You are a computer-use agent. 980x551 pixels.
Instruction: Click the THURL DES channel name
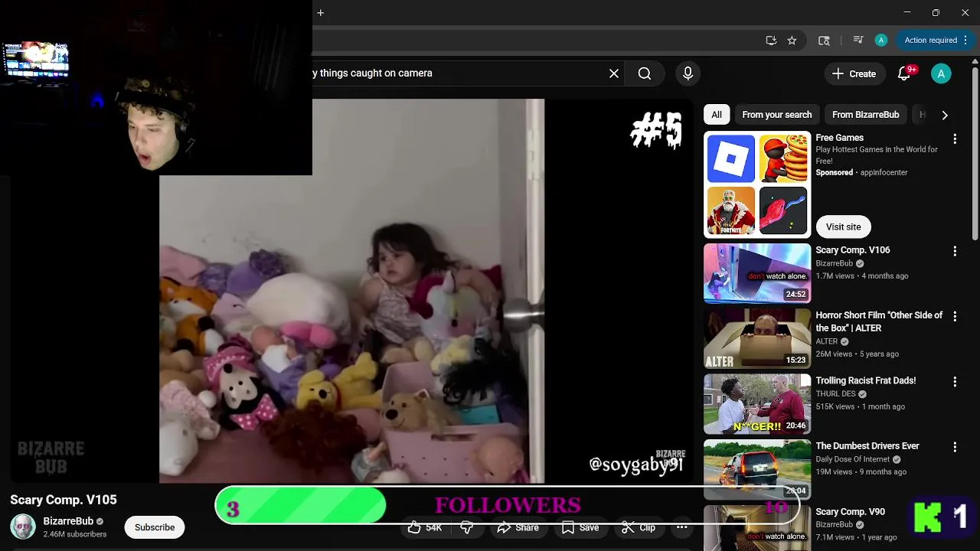coord(835,394)
